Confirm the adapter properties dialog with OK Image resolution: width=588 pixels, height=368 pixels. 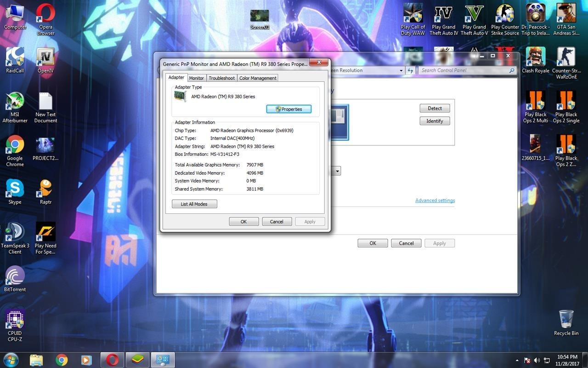(x=243, y=221)
